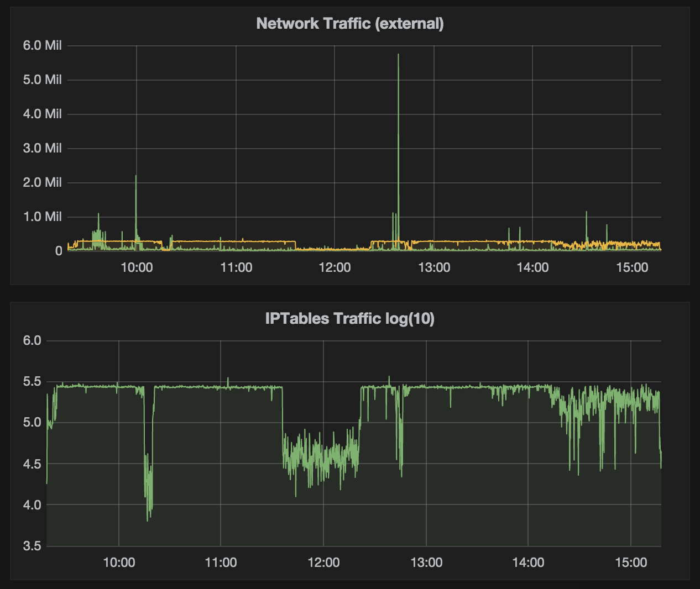Select the 4.5 y-axis label in IPTables panel
This screenshot has height=589, width=700.
tap(32, 464)
